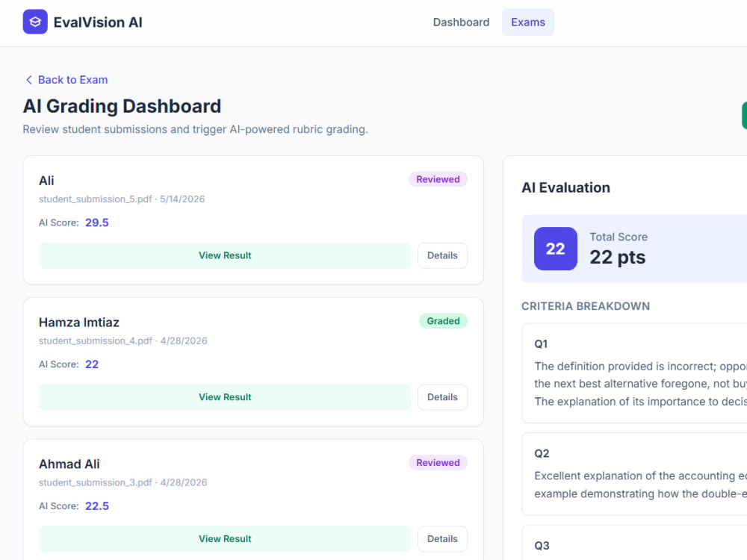The height and width of the screenshot is (560, 747).
Task: Click Hamza Imtiaz's AI Score value 22
Action: click(91, 364)
